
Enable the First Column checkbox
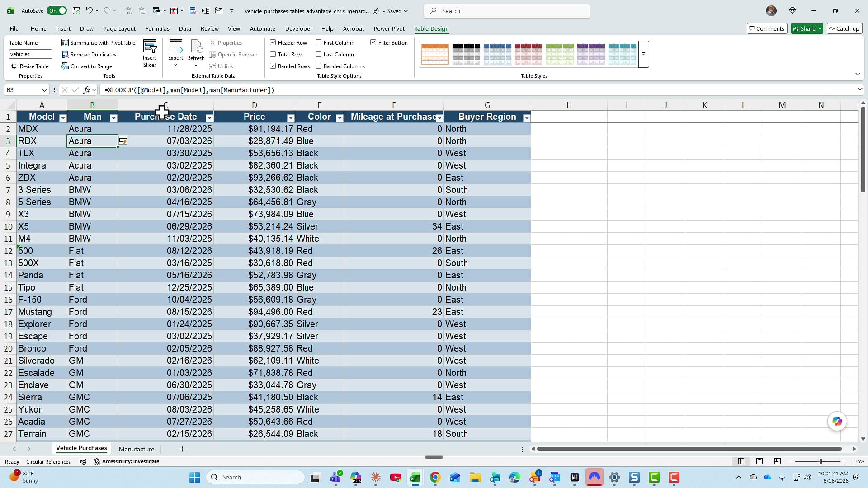(x=319, y=42)
